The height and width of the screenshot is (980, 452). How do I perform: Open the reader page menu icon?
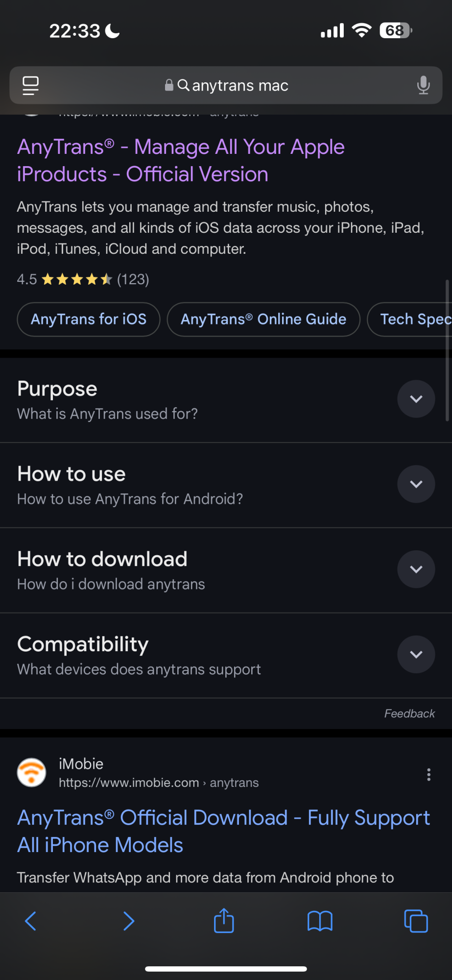coord(31,85)
